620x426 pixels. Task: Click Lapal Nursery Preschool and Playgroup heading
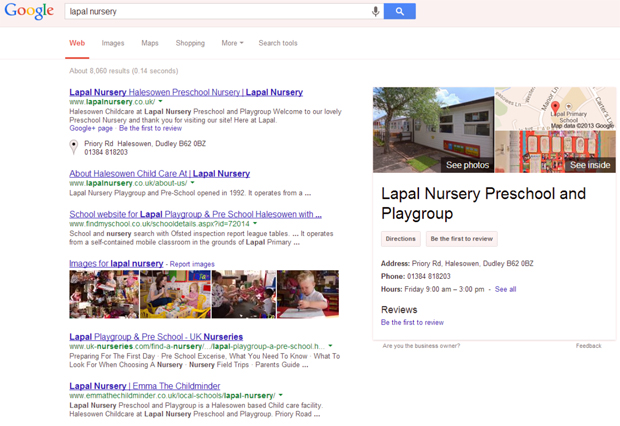[x=483, y=203]
